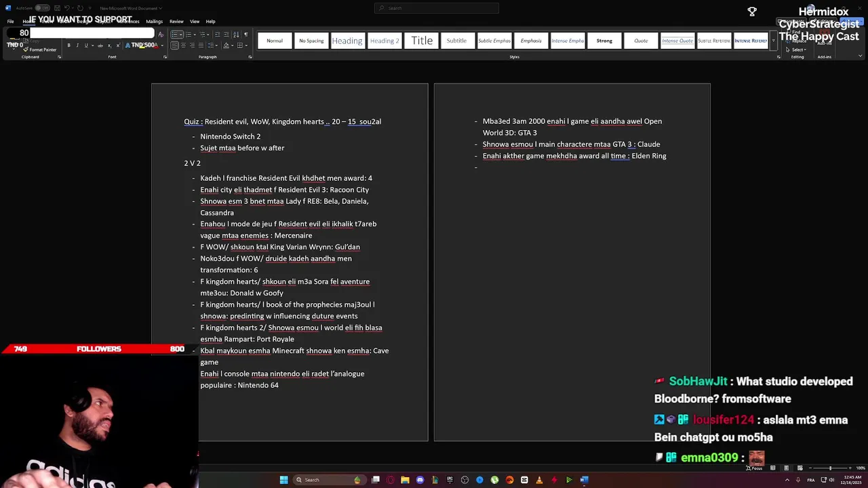Adjust the zoom slider in status bar
This screenshot has height=488, width=868.
[x=830, y=468]
